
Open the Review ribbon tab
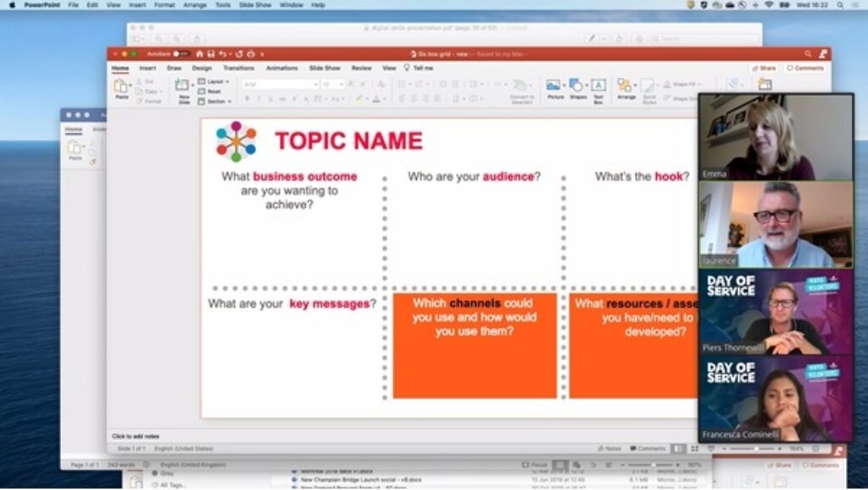coord(361,68)
